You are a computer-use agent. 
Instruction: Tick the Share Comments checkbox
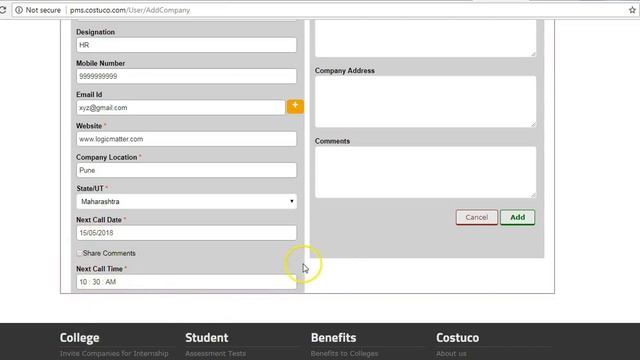point(80,253)
